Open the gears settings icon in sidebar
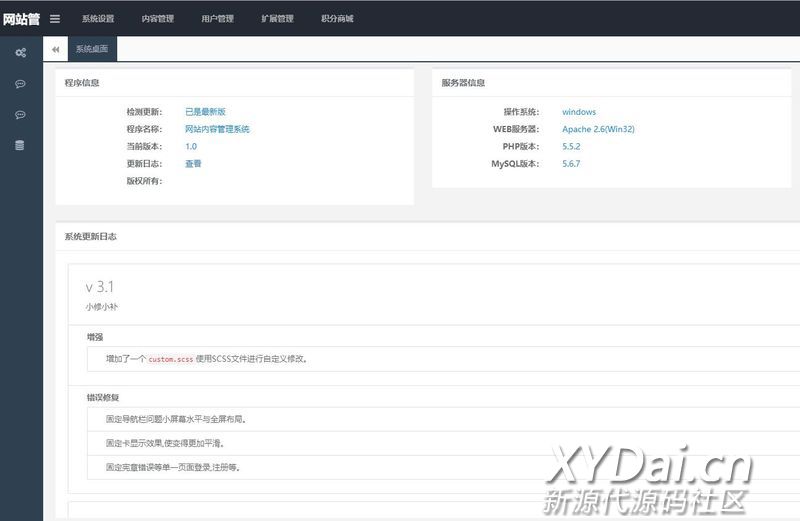 (20, 53)
